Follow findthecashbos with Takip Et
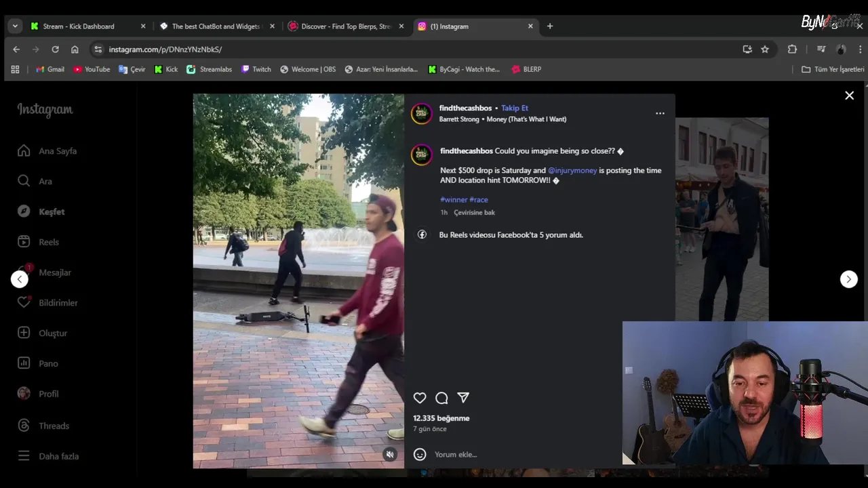 [x=515, y=108]
